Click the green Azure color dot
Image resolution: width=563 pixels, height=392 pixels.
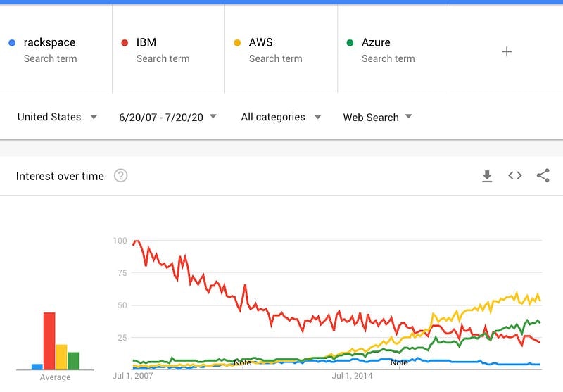[350, 43]
